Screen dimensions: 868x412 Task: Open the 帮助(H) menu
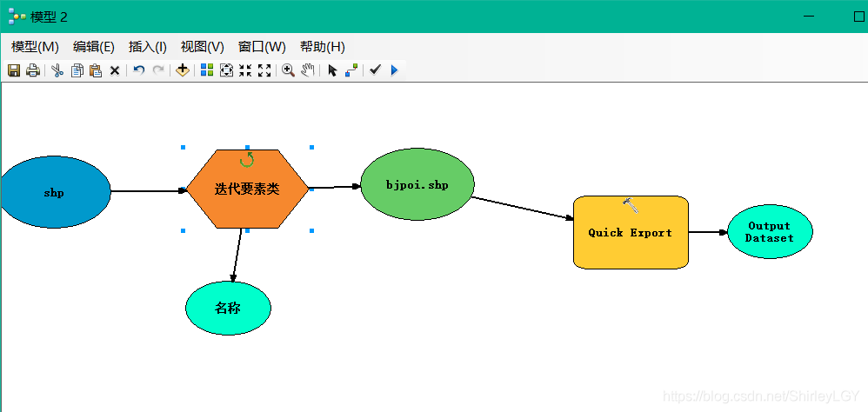pyautogui.click(x=322, y=47)
